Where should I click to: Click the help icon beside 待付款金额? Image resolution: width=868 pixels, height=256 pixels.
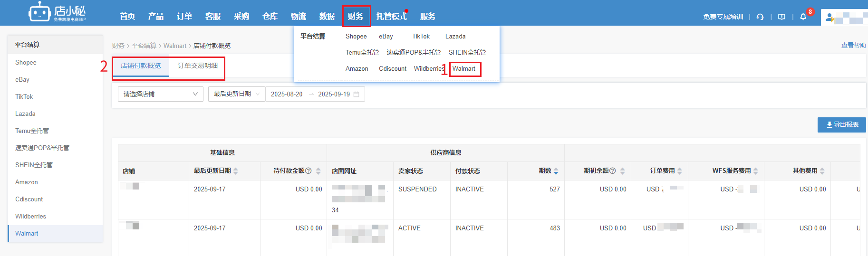coord(309,171)
